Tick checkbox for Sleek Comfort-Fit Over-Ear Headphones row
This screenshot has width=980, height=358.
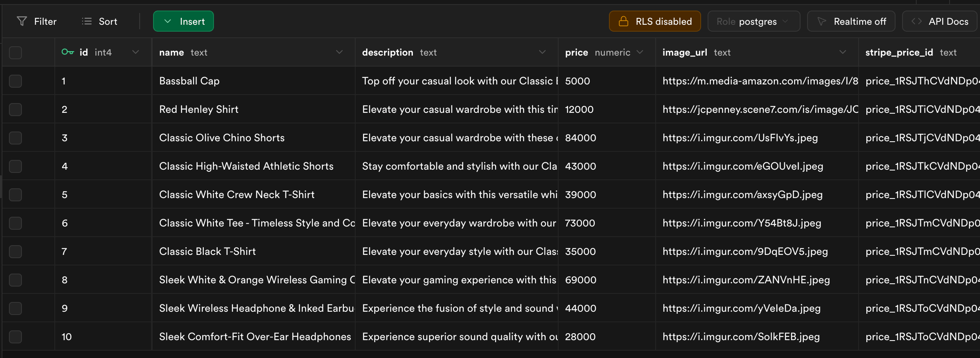[15, 336]
